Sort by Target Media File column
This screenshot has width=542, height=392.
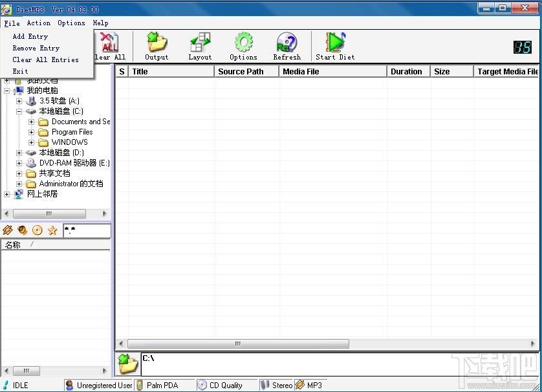[x=506, y=72]
